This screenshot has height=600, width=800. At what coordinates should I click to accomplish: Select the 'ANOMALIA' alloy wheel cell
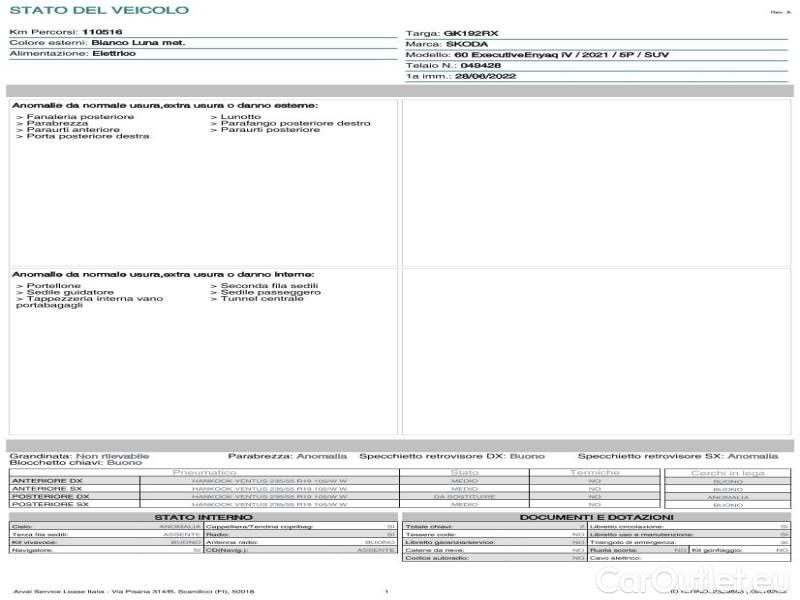pos(728,497)
